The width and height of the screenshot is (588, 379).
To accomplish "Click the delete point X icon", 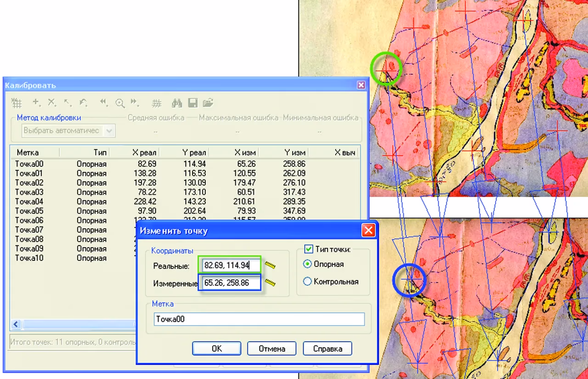I will (52, 102).
